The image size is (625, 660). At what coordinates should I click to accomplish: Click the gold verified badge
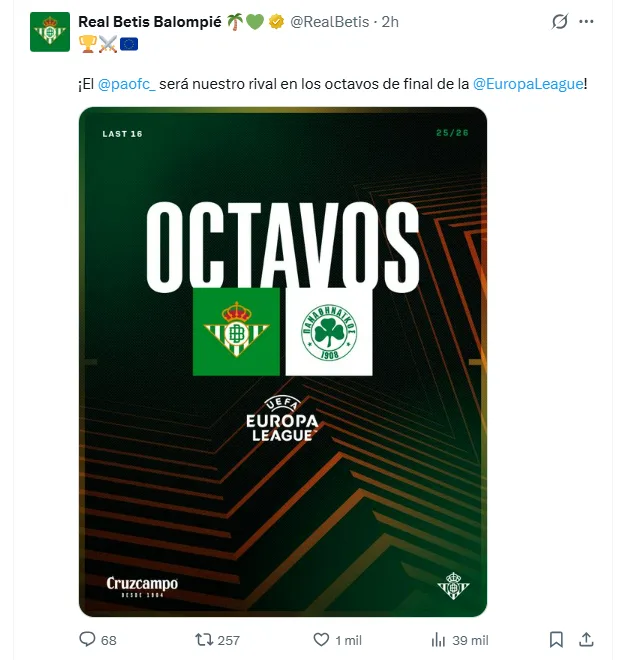pos(276,22)
